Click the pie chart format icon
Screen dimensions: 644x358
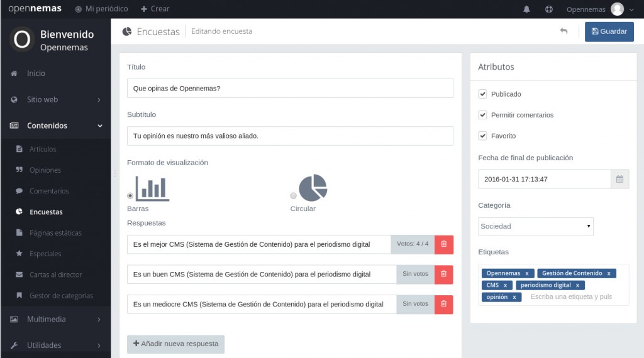coord(313,188)
